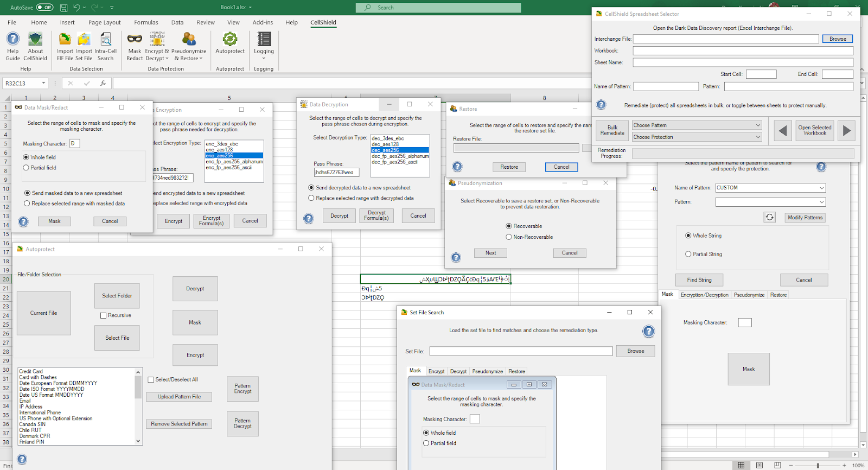This screenshot has height=470, width=868.
Task: Open the Logging group dropdown arrow
Action: [x=264, y=58]
